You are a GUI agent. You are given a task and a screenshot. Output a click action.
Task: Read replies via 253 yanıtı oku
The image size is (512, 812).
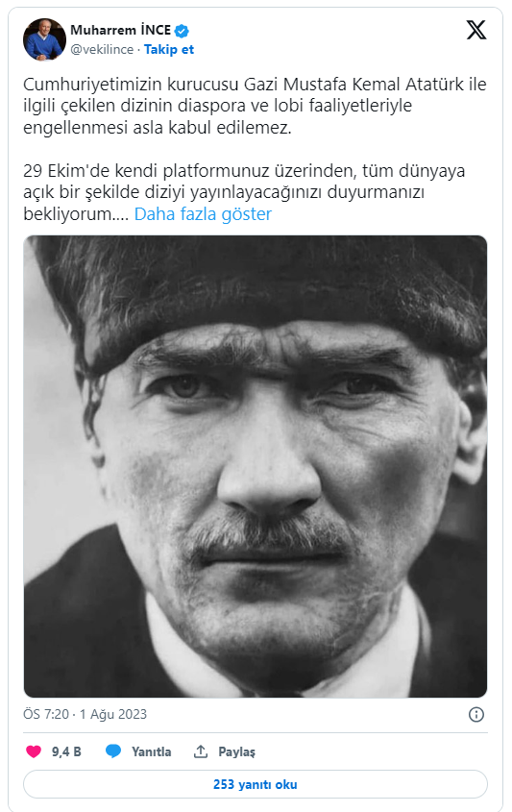(x=256, y=784)
